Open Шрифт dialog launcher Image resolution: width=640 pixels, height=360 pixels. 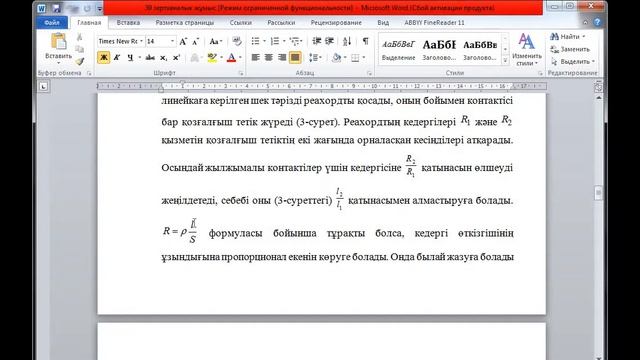(241, 73)
